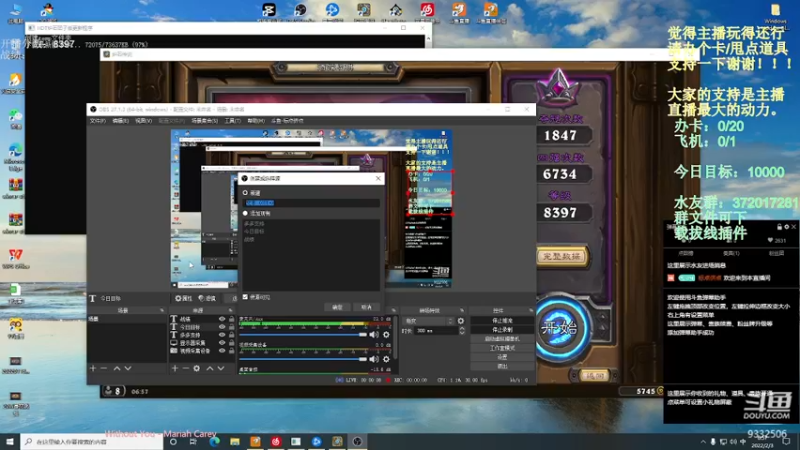Add a new source with the plus icon
Screen dimensions: 800x450
pyautogui.click(x=175, y=368)
